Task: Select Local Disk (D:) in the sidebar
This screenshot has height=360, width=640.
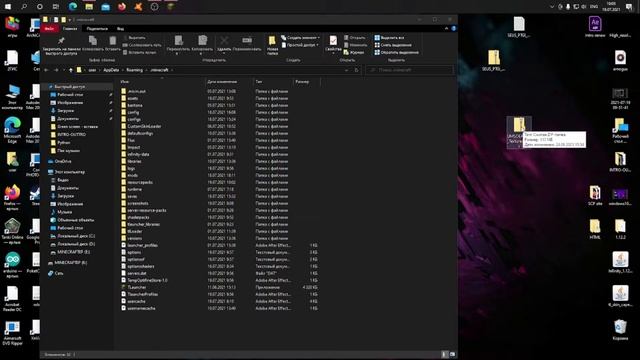Action: pos(76,244)
